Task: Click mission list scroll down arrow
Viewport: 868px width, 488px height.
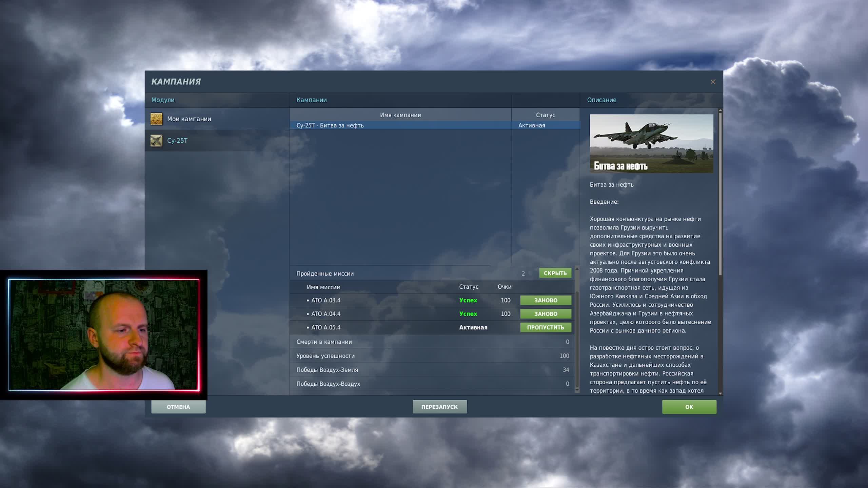Action: tap(577, 390)
